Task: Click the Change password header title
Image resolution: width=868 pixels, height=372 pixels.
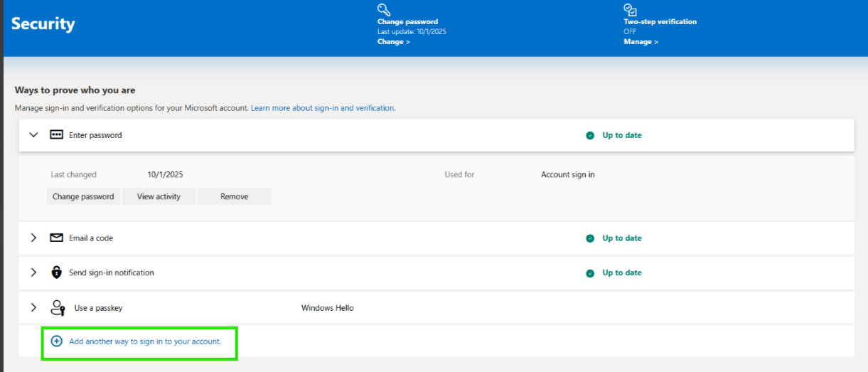Action: coord(407,22)
